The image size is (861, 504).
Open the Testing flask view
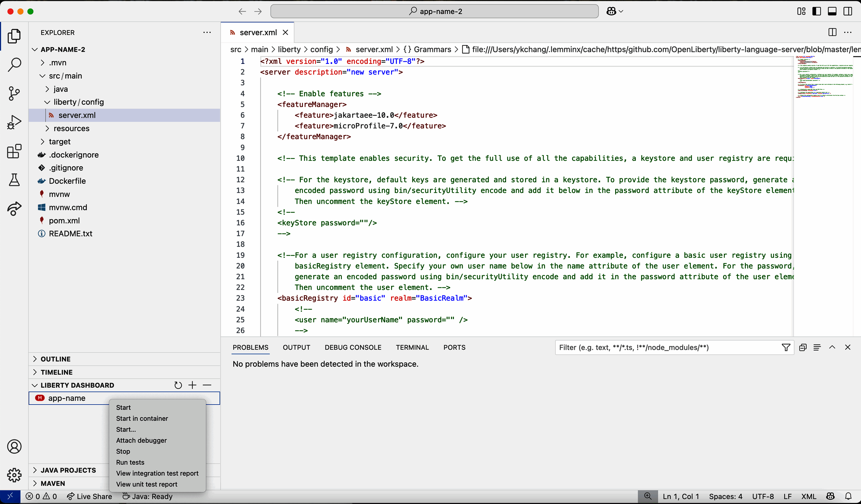pyautogui.click(x=14, y=180)
